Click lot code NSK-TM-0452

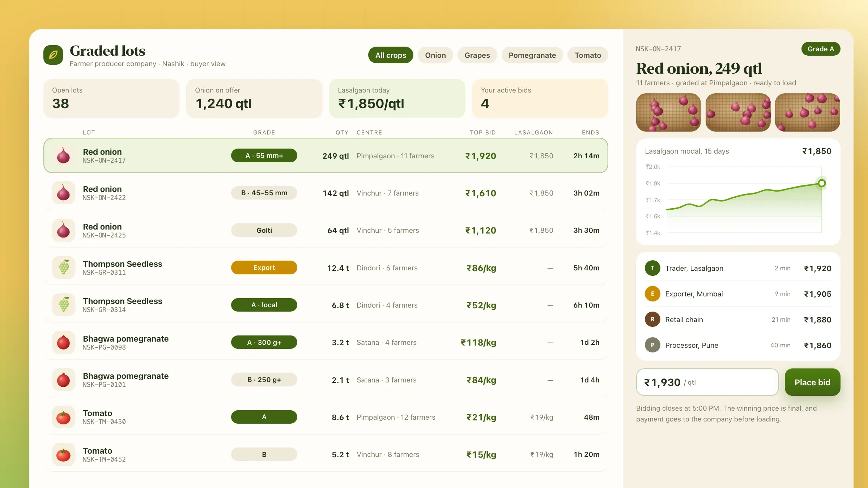[x=104, y=459]
